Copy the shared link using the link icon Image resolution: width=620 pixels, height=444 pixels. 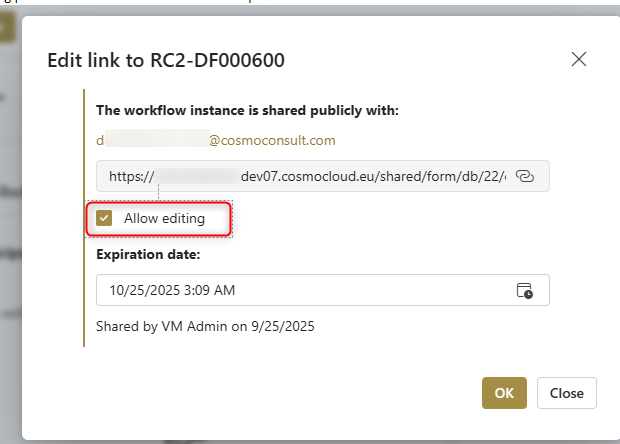[x=525, y=176]
